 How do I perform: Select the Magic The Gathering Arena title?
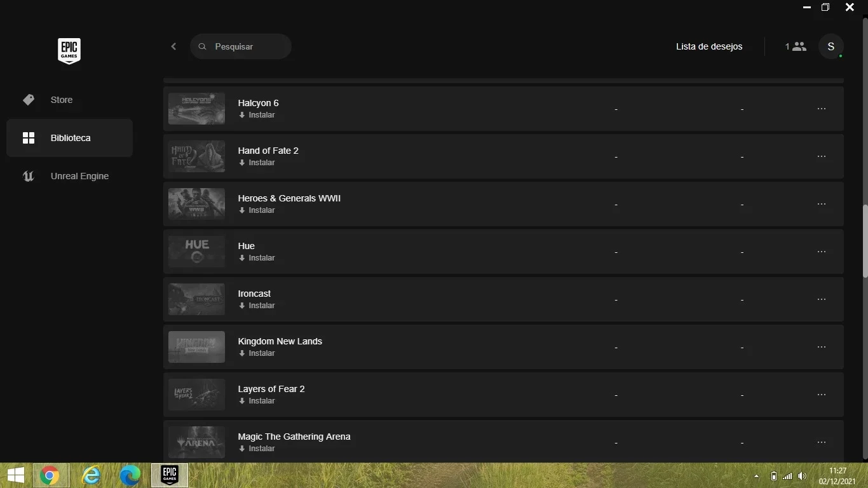(294, 437)
